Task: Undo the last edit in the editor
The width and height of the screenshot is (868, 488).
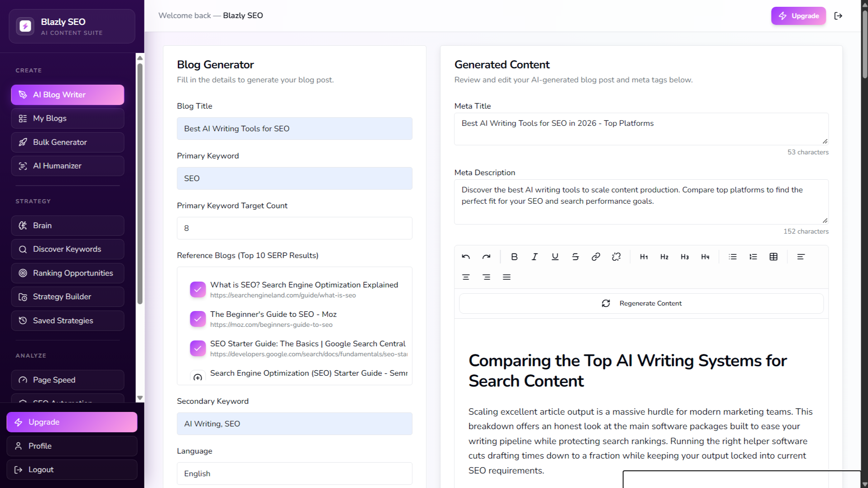Action: click(466, 257)
